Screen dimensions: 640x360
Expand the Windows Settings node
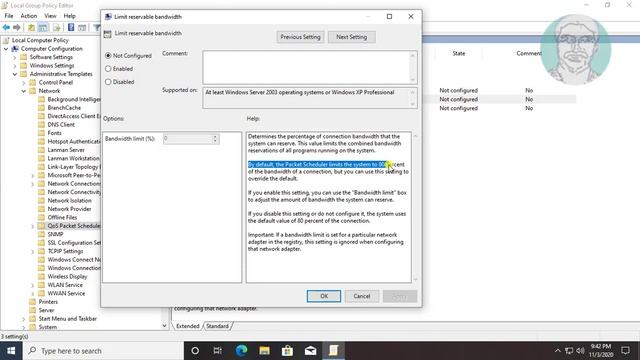15,66
